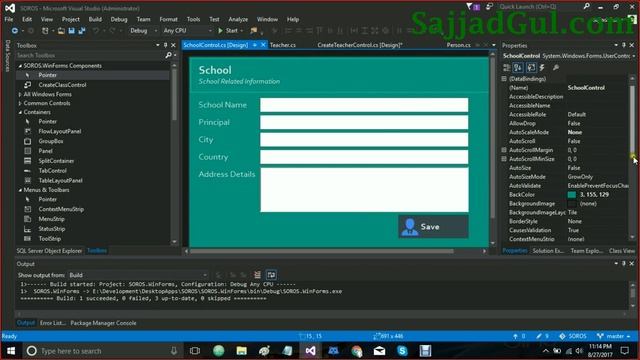Open the Build menu
This screenshot has width=640, height=360.
pos(95,19)
